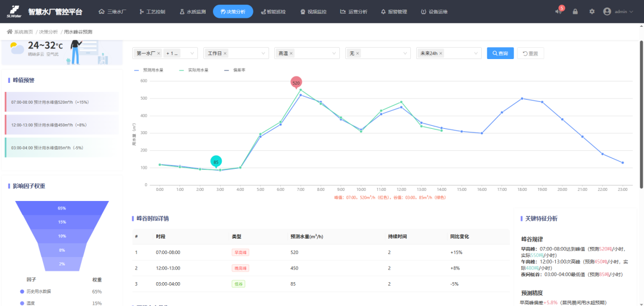Open 三维水厂 menu
This screenshot has height=306, width=644.
point(113,11)
